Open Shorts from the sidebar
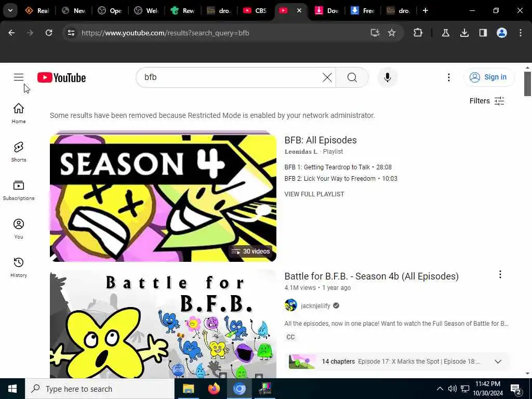The width and height of the screenshot is (532, 399). coord(19,152)
